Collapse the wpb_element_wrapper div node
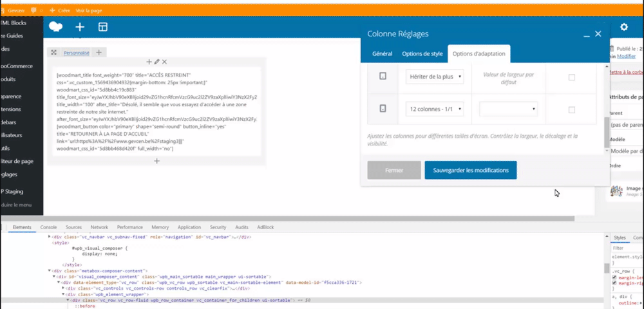The image size is (644, 309). (63, 295)
